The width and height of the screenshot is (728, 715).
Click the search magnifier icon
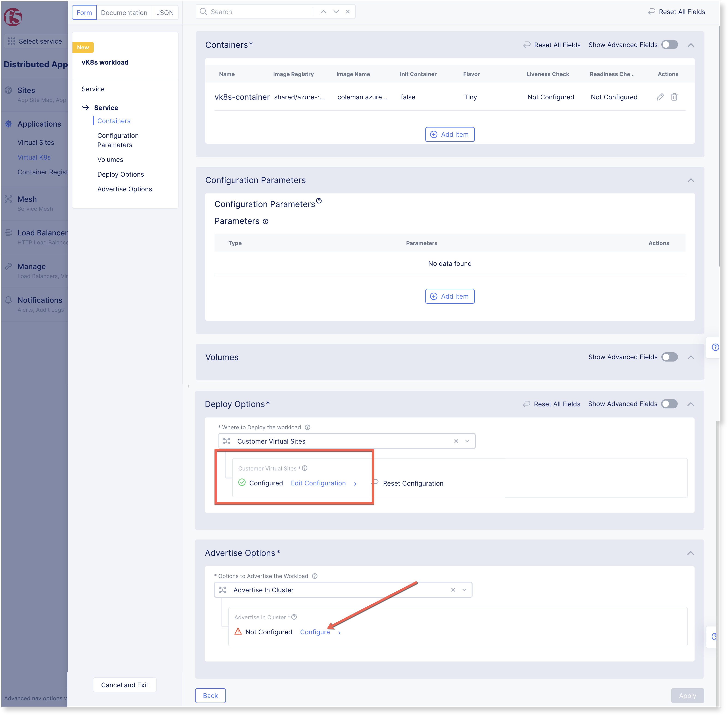pos(203,12)
